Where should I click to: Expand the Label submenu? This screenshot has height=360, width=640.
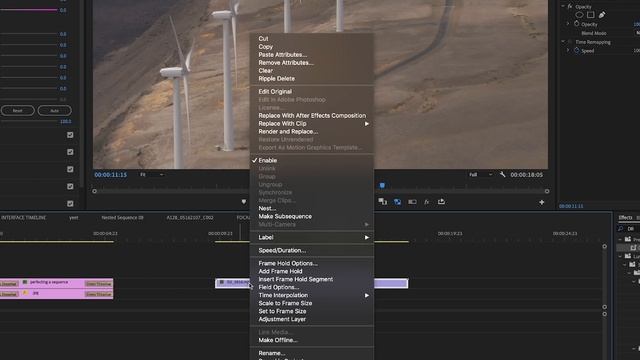tap(311, 238)
